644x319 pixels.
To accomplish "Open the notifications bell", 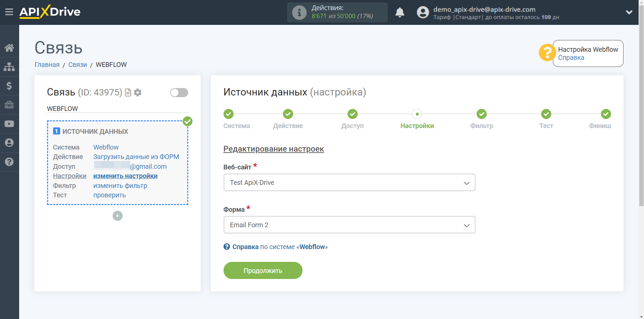I will pos(400,12).
